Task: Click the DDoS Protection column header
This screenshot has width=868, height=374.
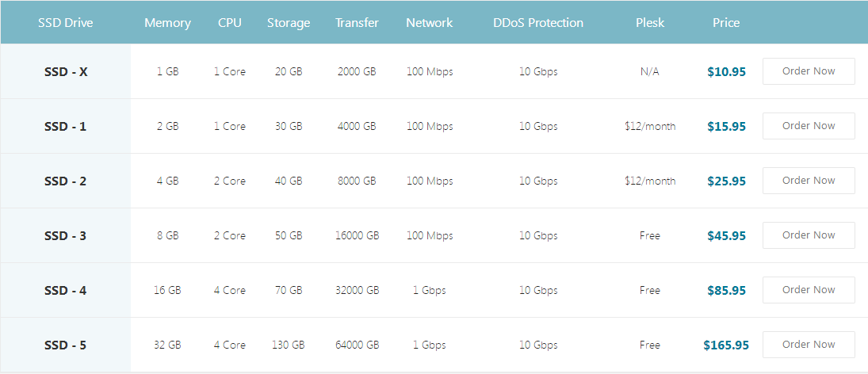Action: [538, 23]
